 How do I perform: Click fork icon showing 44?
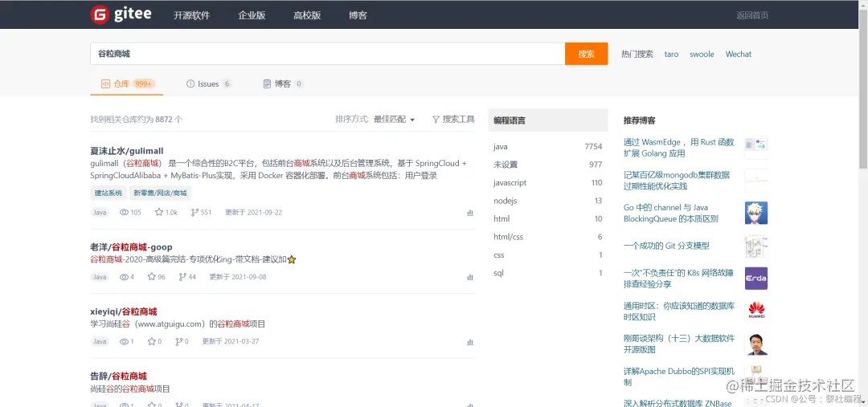coord(182,276)
